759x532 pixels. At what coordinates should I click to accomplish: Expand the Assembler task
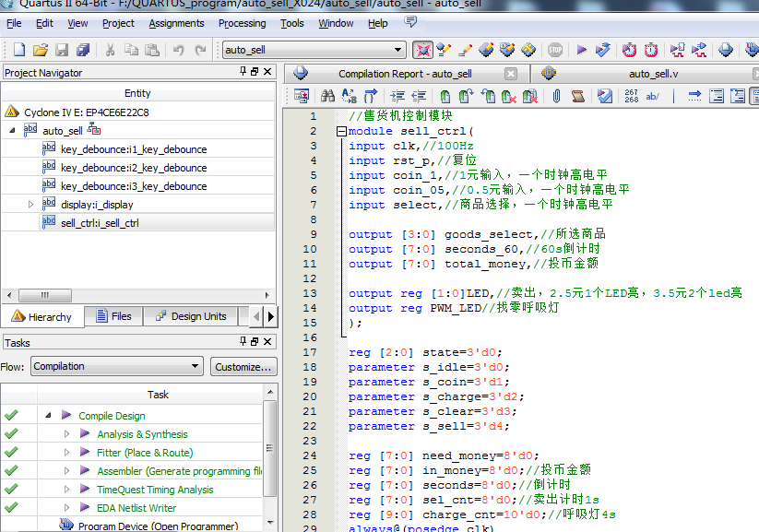(66, 470)
